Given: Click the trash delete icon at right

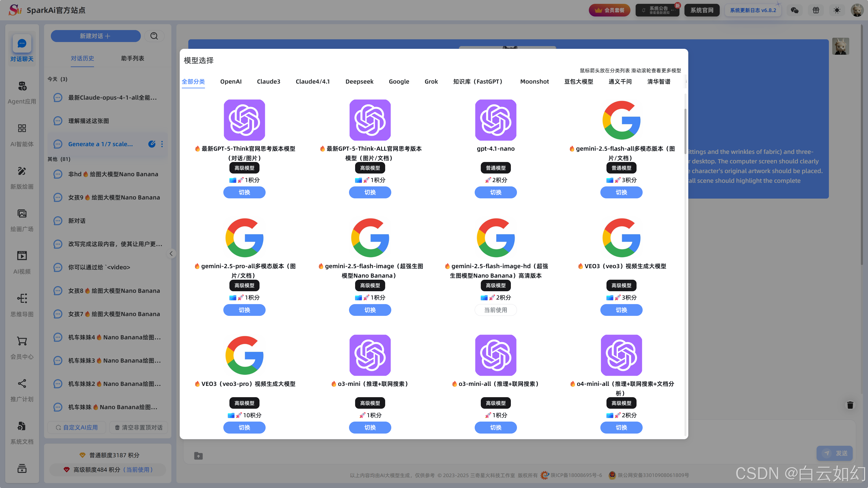Looking at the screenshot, I should [850, 405].
